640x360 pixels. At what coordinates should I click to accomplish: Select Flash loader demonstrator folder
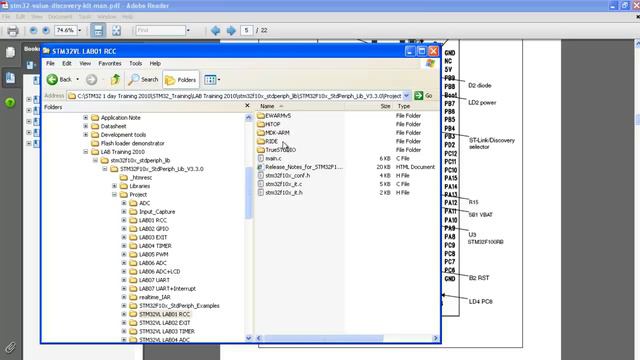click(x=128, y=143)
